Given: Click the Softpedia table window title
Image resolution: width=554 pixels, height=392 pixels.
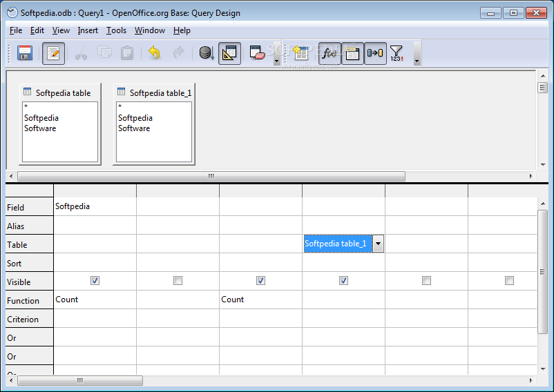Looking at the screenshot, I should pyautogui.click(x=64, y=92).
